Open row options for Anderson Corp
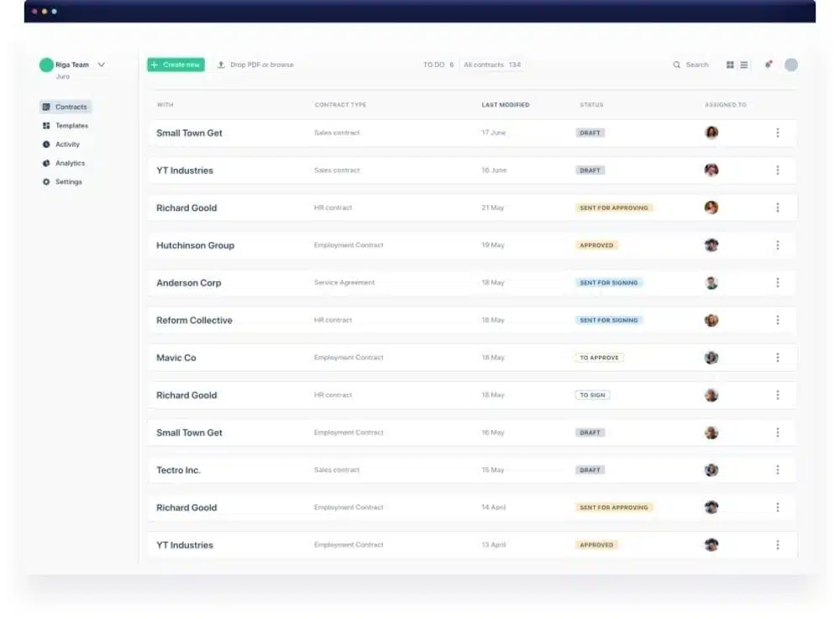Viewport: 840px width, 619px height. coord(778,282)
